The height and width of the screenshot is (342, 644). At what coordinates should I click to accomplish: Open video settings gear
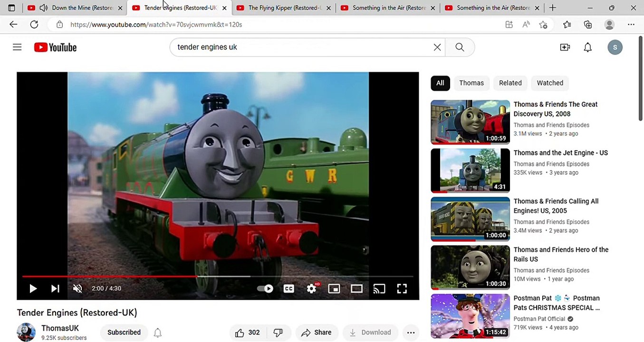311,288
